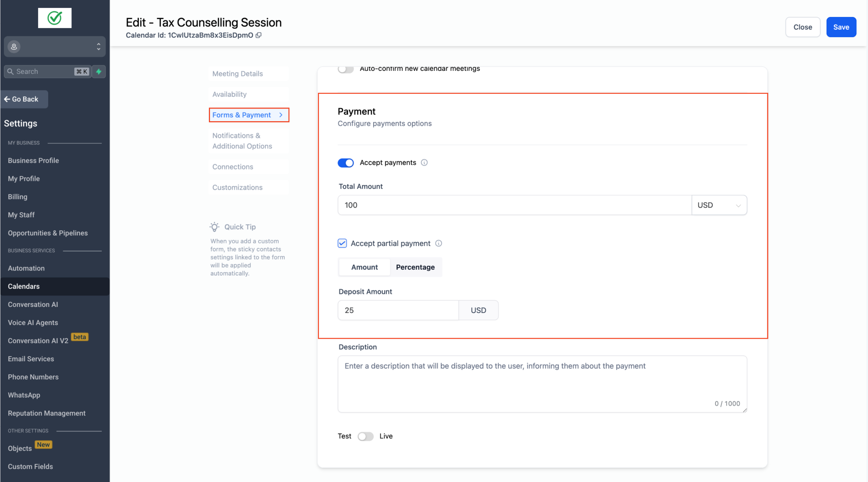Uncheck Accept partial payment checkbox
Image resolution: width=868 pixels, height=482 pixels.
point(342,244)
